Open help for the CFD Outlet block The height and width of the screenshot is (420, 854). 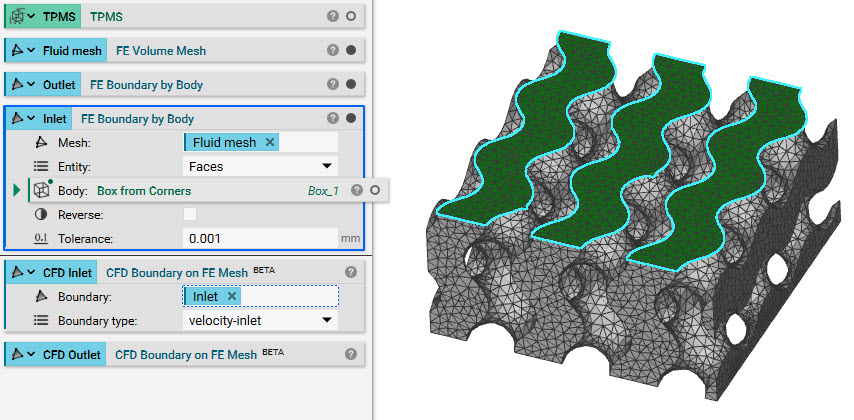pyautogui.click(x=351, y=355)
